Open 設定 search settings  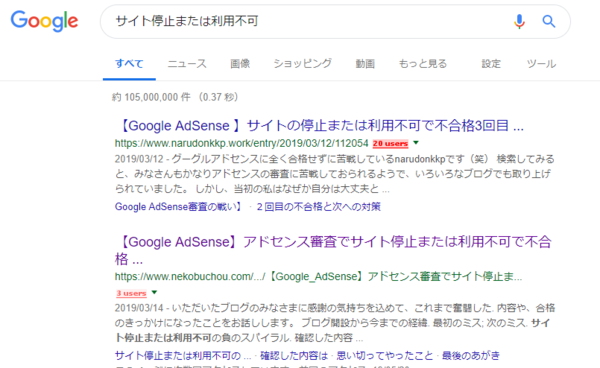(x=491, y=64)
